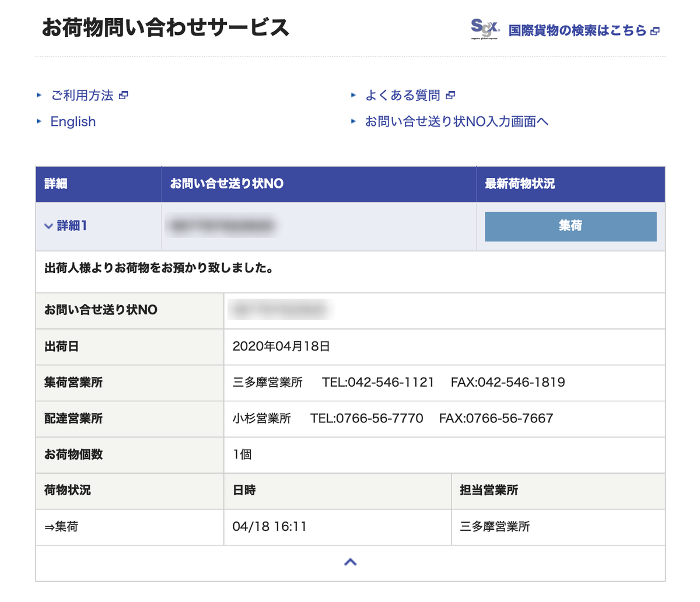The height and width of the screenshot is (602, 700).
Task: Click TEL:0766-56-7770 text
Action: point(367,418)
